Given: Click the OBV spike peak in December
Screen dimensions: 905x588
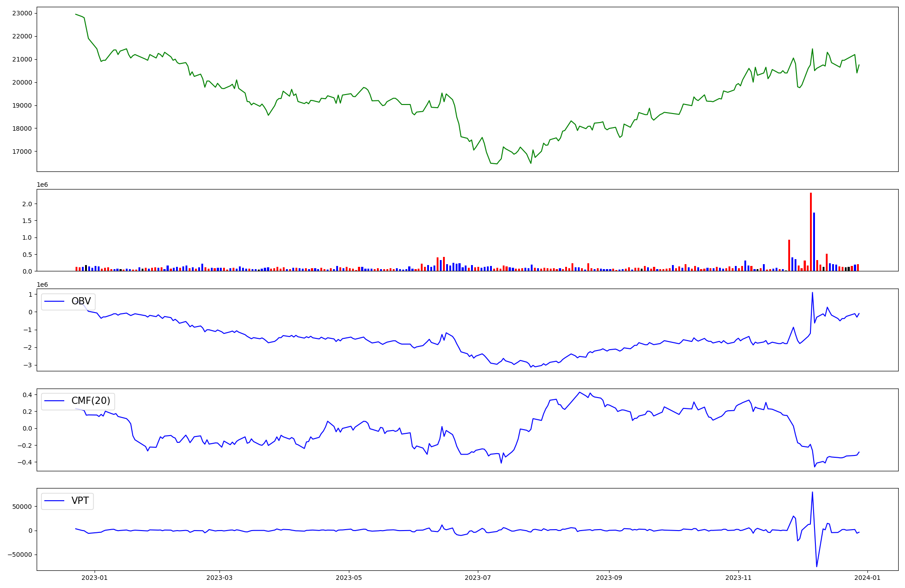Looking at the screenshot, I should point(812,293).
